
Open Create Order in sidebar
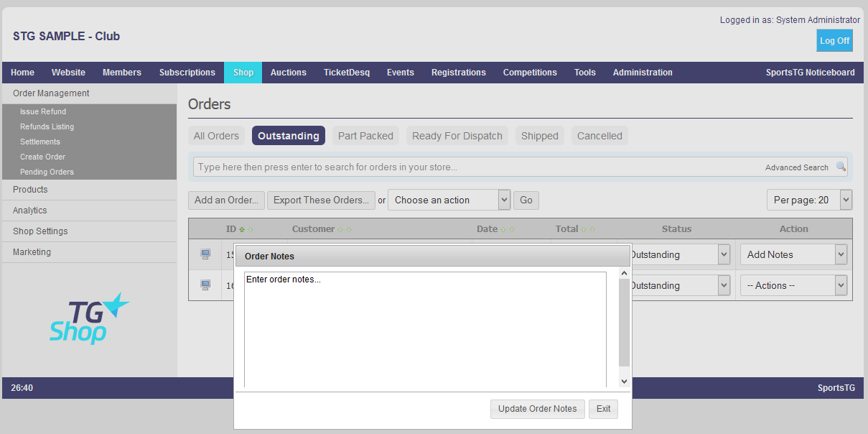coord(42,157)
